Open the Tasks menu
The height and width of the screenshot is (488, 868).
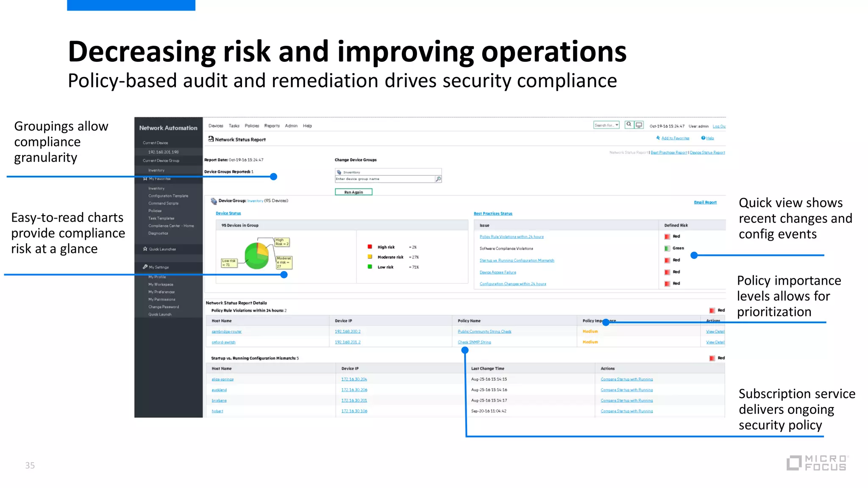234,126
